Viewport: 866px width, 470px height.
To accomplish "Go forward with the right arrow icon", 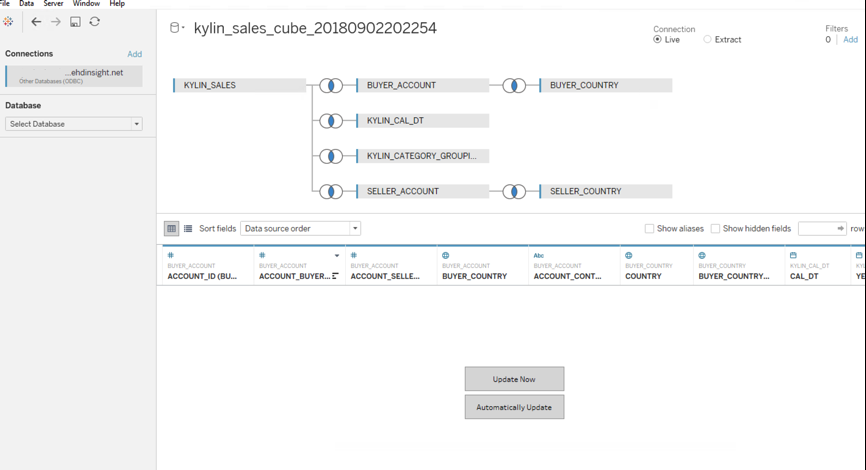I will [x=56, y=22].
